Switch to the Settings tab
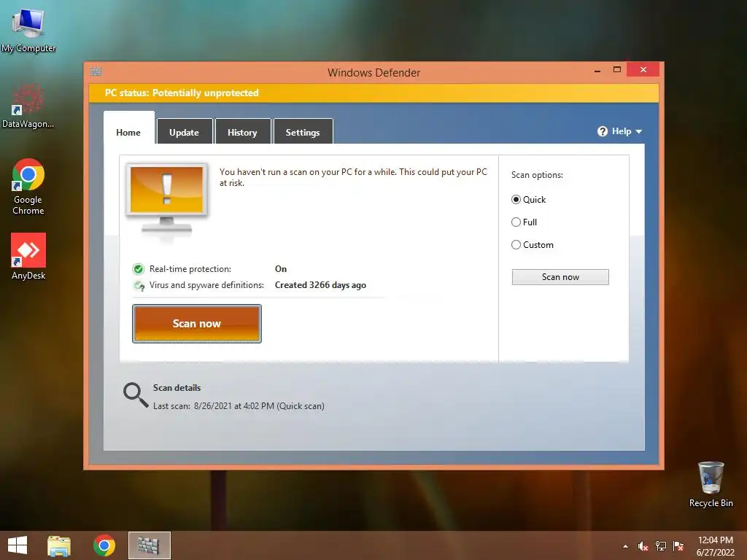The image size is (747, 560). [303, 132]
